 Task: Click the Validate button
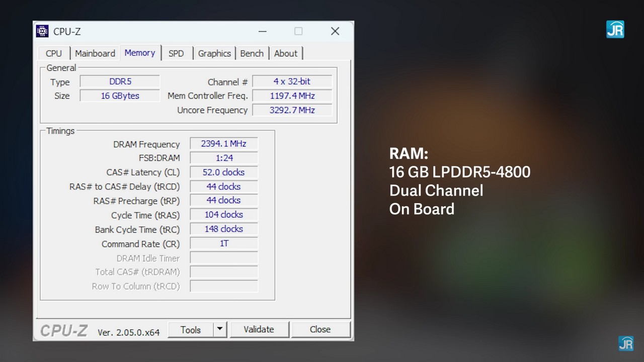(x=259, y=330)
